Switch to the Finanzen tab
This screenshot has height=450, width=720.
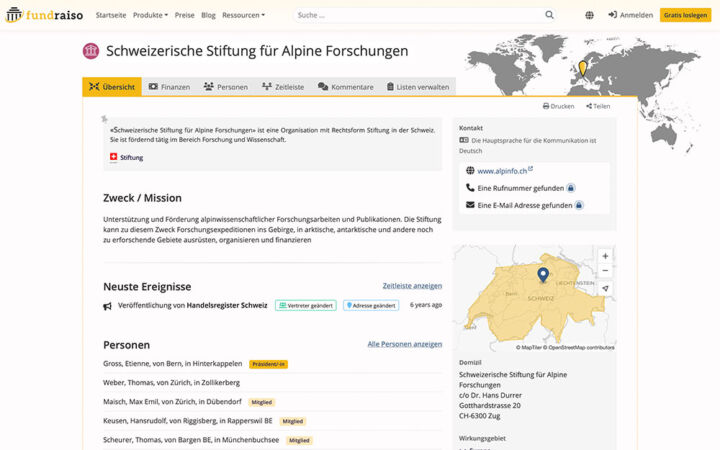click(x=169, y=87)
